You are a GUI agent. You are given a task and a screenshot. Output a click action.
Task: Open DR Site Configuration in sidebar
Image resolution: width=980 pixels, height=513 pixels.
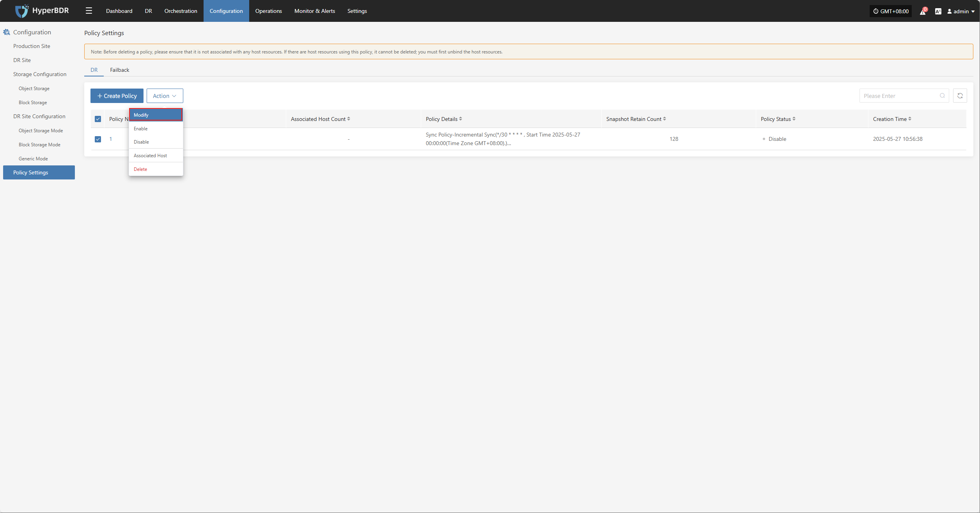coord(39,116)
